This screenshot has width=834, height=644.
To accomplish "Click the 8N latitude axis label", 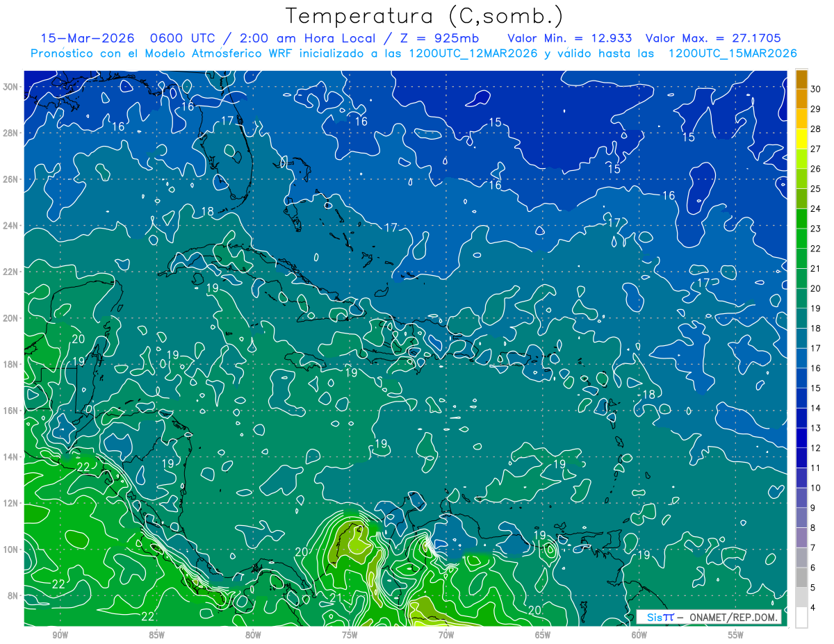I will point(14,595).
